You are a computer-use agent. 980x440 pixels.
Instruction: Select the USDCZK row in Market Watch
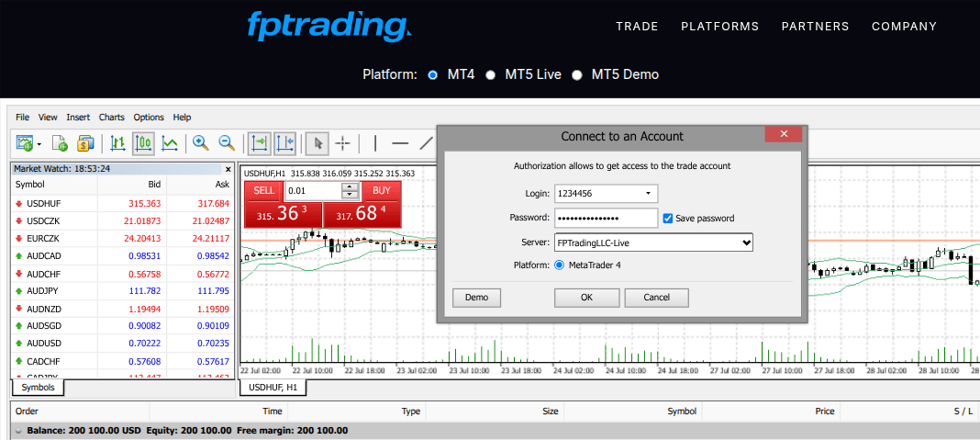(x=122, y=221)
